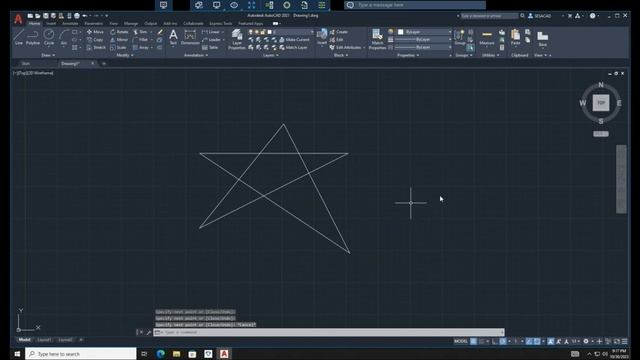Screen dimensions: 640x360
Task: Click Edit Attributes in Block panel
Action: (x=345, y=47)
